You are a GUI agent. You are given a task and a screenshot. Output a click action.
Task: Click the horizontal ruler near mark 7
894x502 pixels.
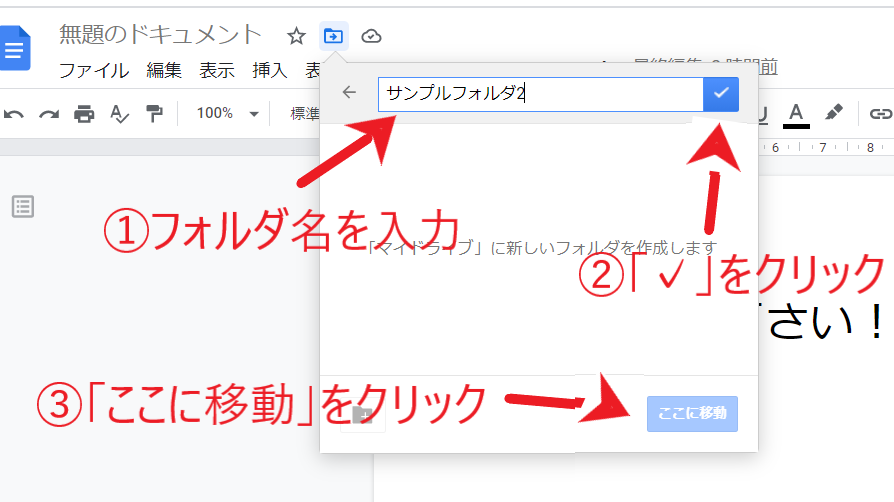(x=823, y=147)
